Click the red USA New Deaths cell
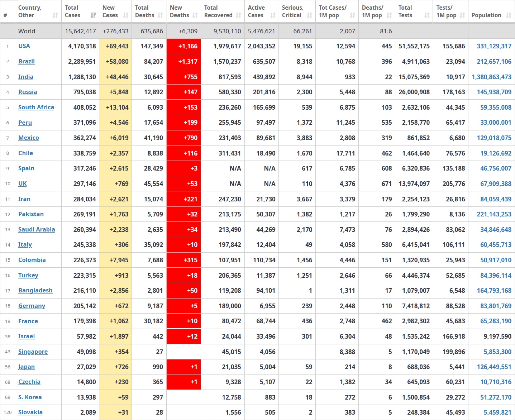515x420 pixels. point(184,46)
